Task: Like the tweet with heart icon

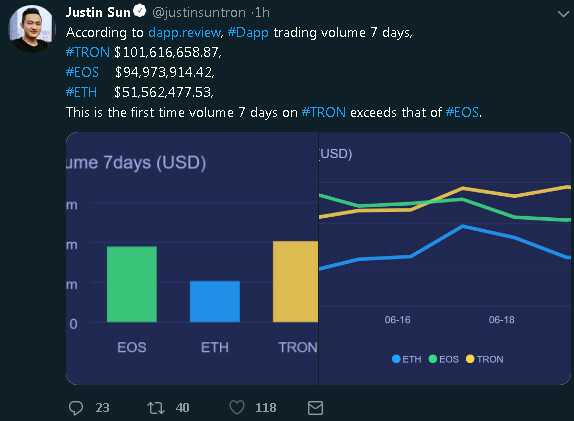Action: [x=237, y=407]
